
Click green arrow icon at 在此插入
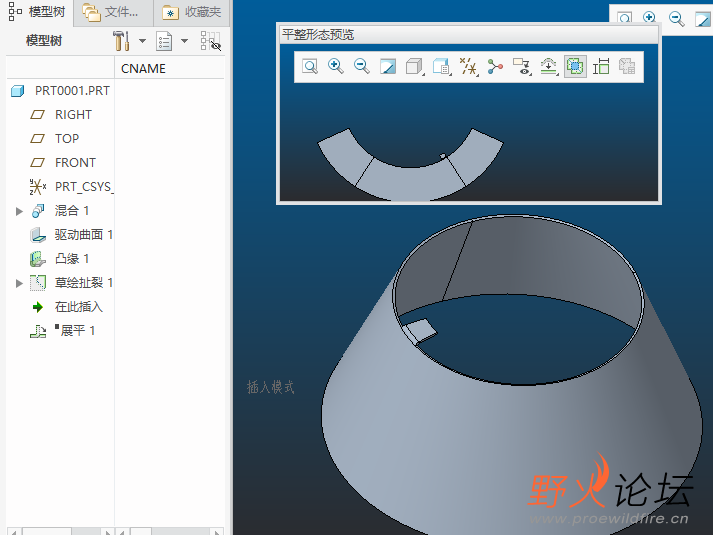[38, 307]
